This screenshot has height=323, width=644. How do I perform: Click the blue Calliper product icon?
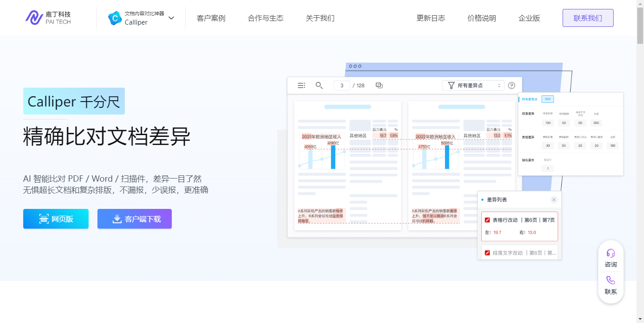pos(115,18)
